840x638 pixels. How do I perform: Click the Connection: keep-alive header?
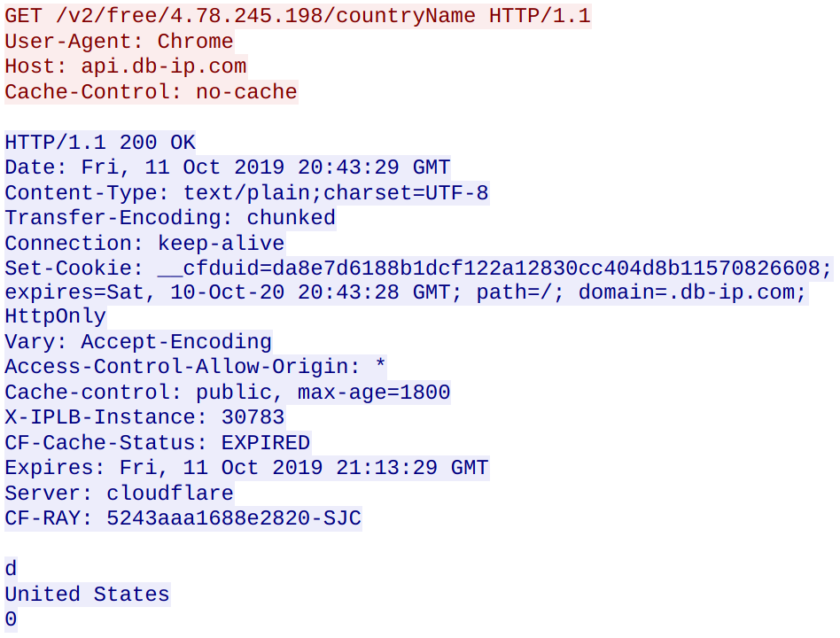click(144, 244)
